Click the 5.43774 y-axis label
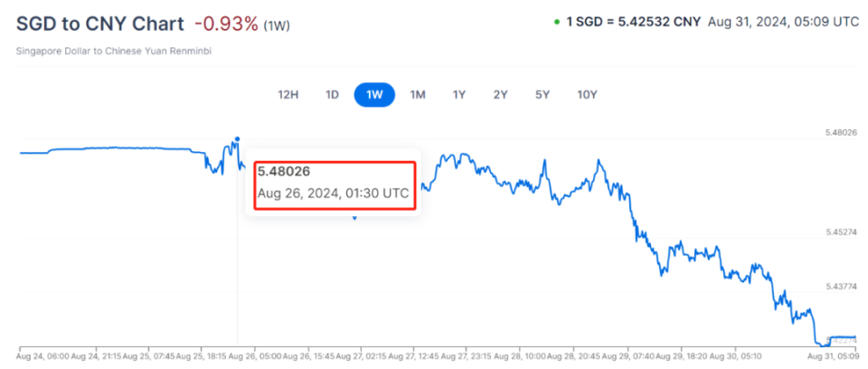The width and height of the screenshot is (868, 369). pyautogui.click(x=841, y=287)
